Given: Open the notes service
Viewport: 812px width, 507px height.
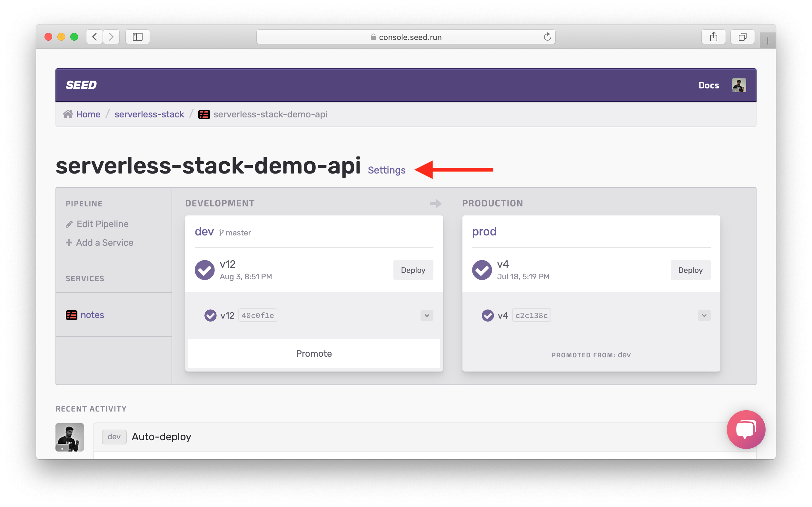Looking at the screenshot, I should pos(92,315).
